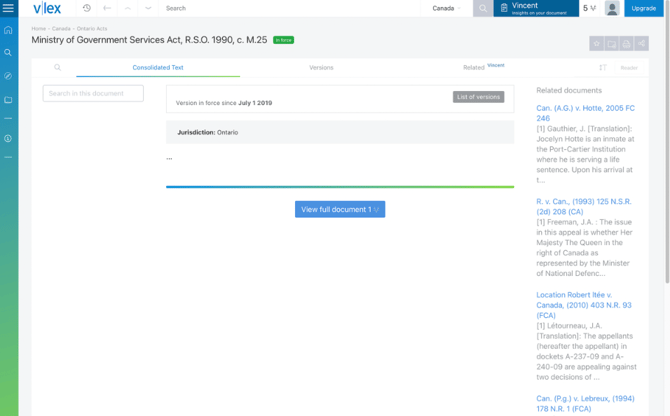Open sidebar Home icon

8,30
